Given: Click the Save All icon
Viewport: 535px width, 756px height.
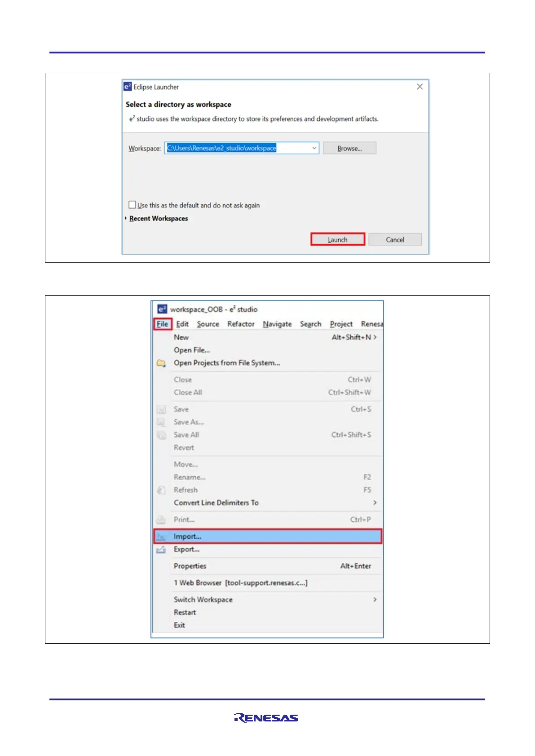Looking at the screenshot, I should 161,435.
